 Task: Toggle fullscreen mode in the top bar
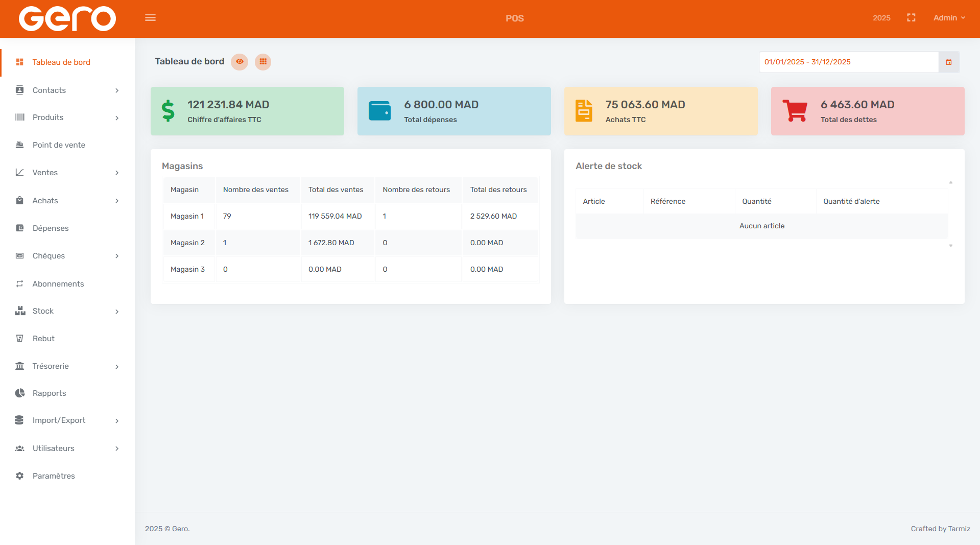click(911, 17)
